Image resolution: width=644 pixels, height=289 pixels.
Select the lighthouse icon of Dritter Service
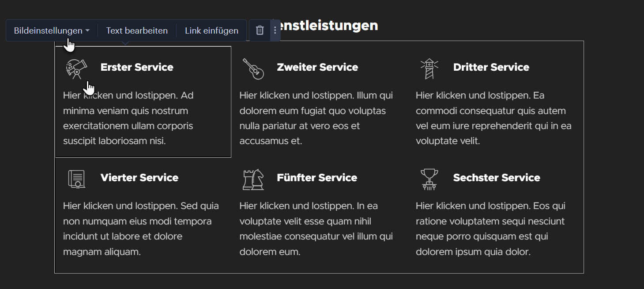click(429, 69)
